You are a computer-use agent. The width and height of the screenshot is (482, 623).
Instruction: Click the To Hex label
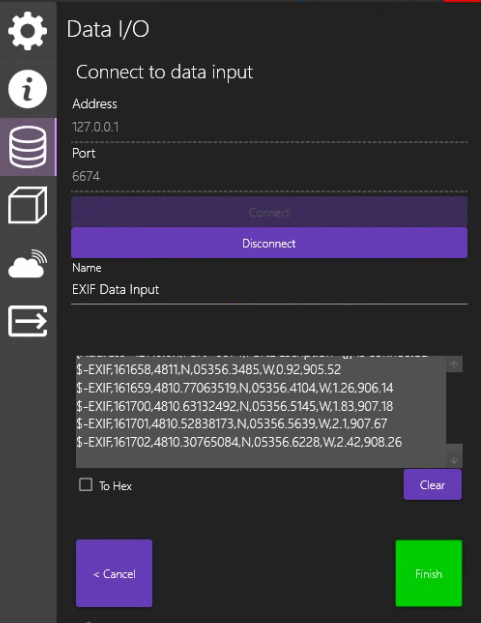[115, 486]
